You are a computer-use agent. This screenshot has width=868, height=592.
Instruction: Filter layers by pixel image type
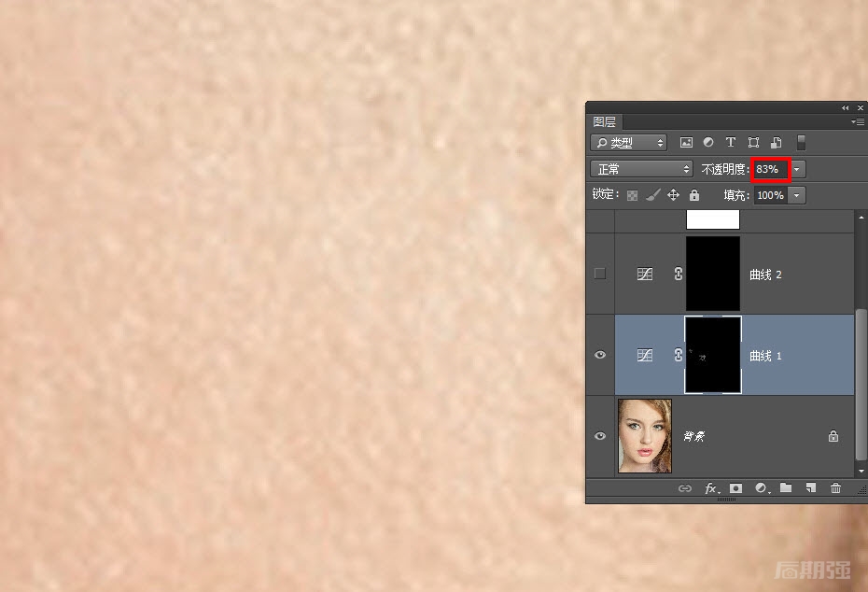coord(687,143)
